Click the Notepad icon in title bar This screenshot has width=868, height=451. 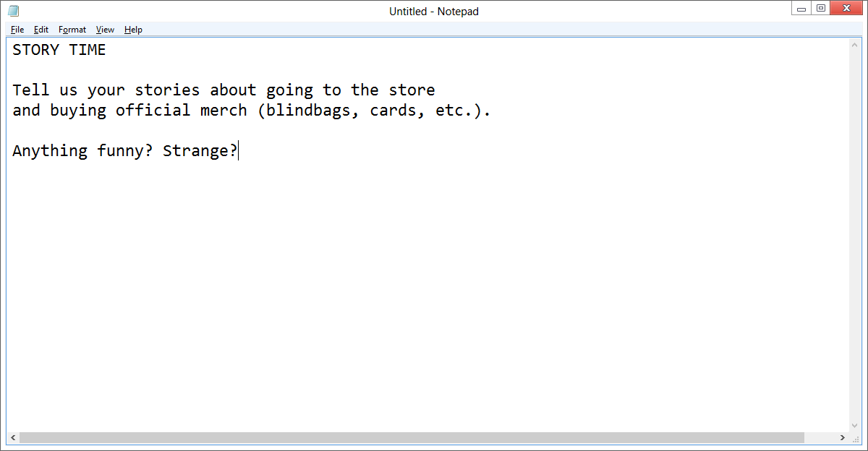click(13, 11)
